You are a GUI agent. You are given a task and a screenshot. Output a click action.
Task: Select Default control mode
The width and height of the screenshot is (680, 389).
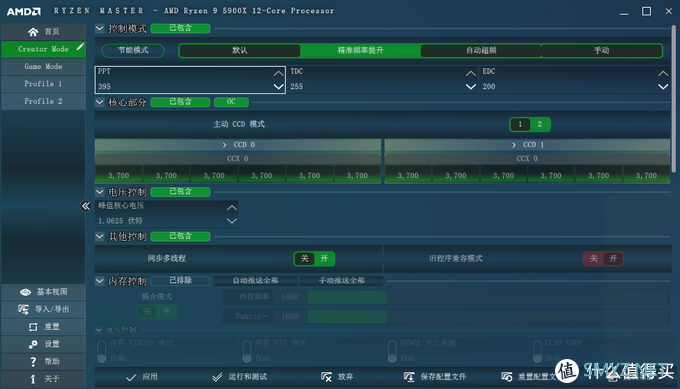coord(239,50)
